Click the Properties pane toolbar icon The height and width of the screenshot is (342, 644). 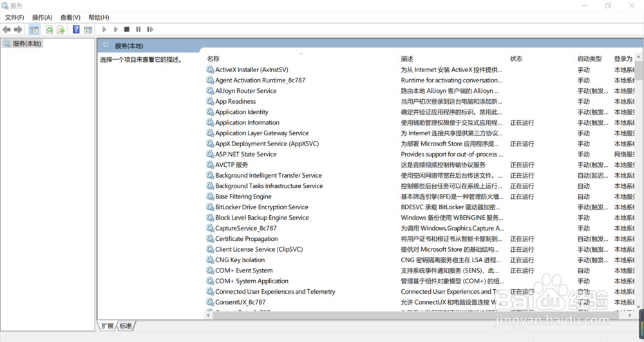coord(88,30)
